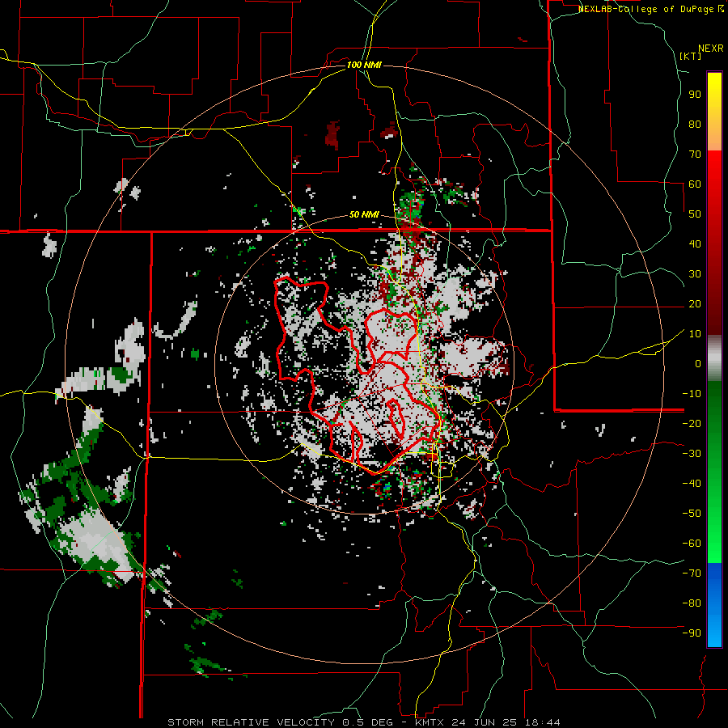The width and height of the screenshot is (728, 728).
Task: Click the 100 NMI range ring label
Action: [x=364, y=65]
